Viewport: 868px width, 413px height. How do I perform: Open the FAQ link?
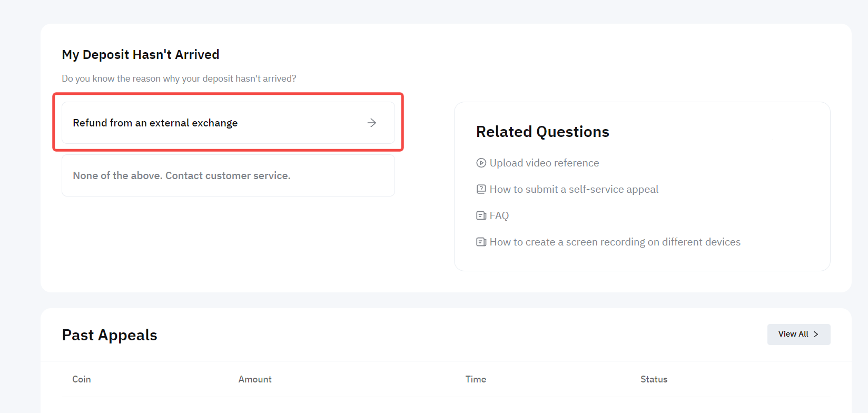(x=499, y=215)
